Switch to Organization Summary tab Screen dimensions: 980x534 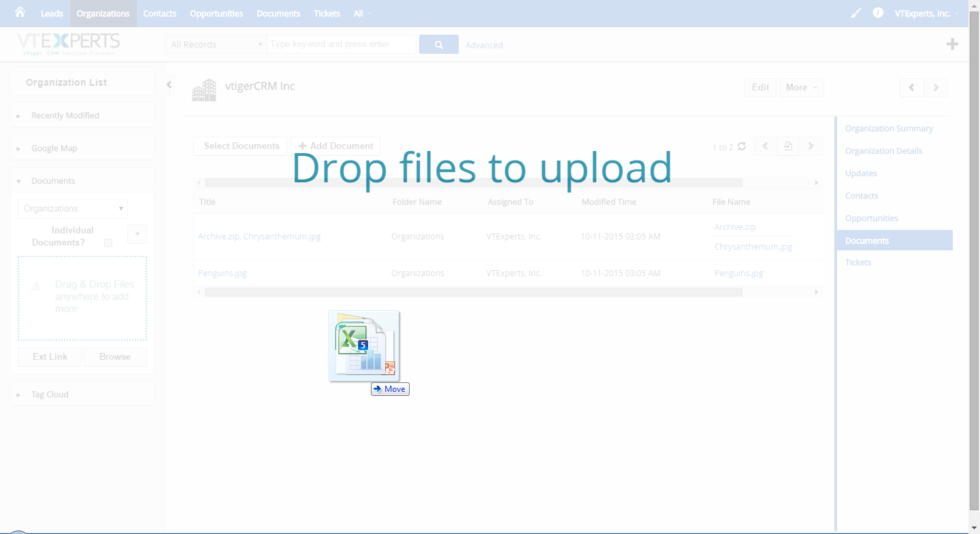[x=889, y=129]
